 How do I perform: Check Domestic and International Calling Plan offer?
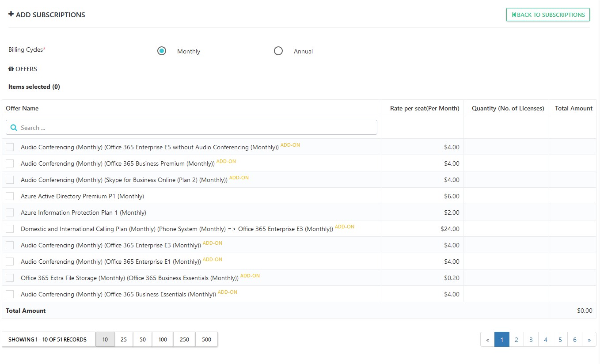pyautogui.click(x=10, y=229)
